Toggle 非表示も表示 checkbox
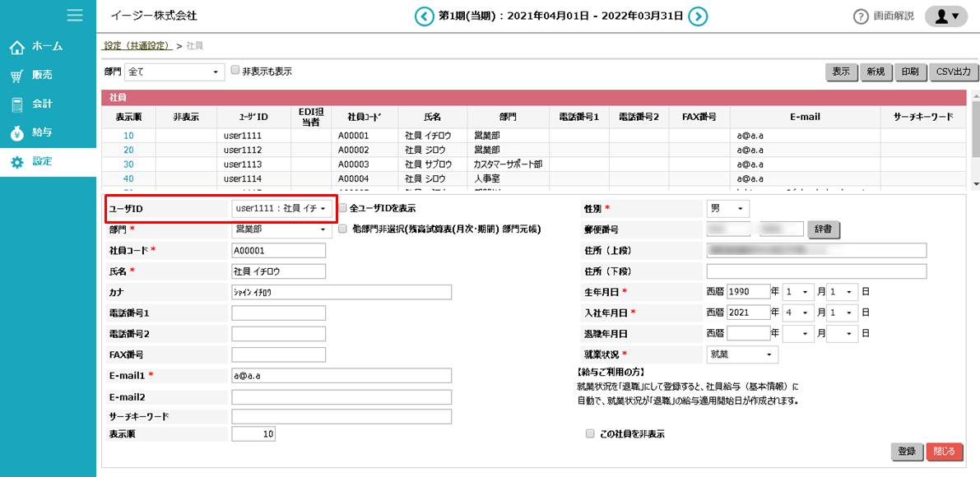 coord(235,71)
